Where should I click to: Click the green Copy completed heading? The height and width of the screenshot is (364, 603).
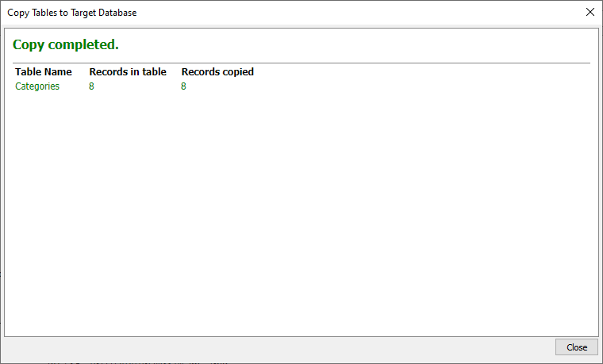click(x=66, y=45)
